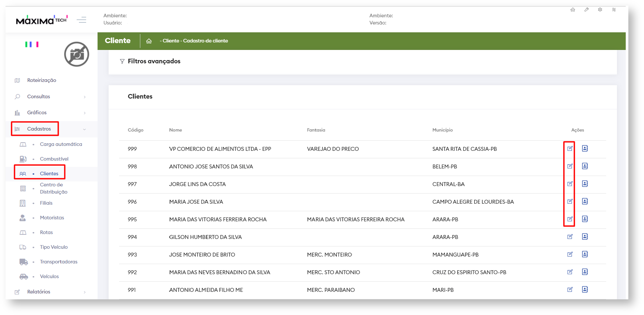The image size is (644, 315).
Task: Click edit icon for client 999
Action: 570,149
